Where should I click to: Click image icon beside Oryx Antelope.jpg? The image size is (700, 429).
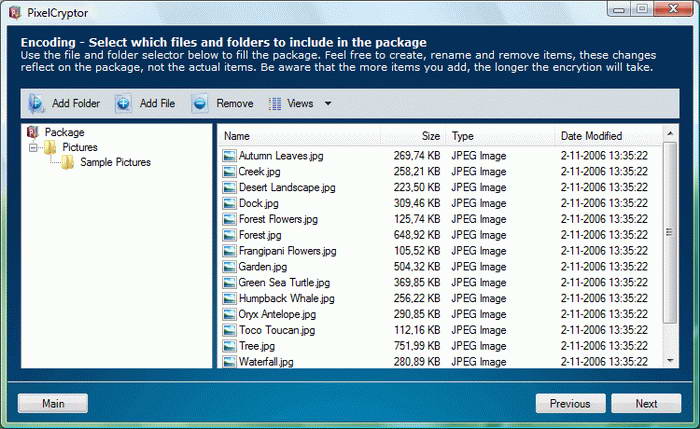[x=229, y=314]
